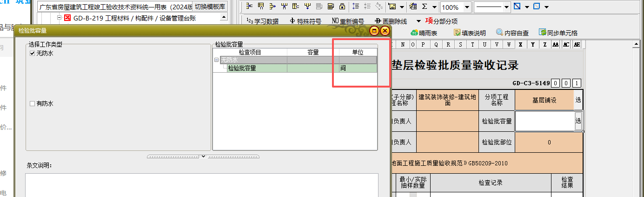Collapse the GD-B-219 tree node

[x=59, y=18]
